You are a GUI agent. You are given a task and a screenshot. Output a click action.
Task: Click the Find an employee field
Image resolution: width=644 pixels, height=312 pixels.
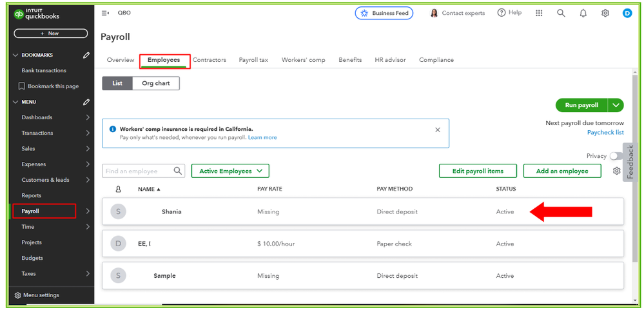(x=143, y=171)
